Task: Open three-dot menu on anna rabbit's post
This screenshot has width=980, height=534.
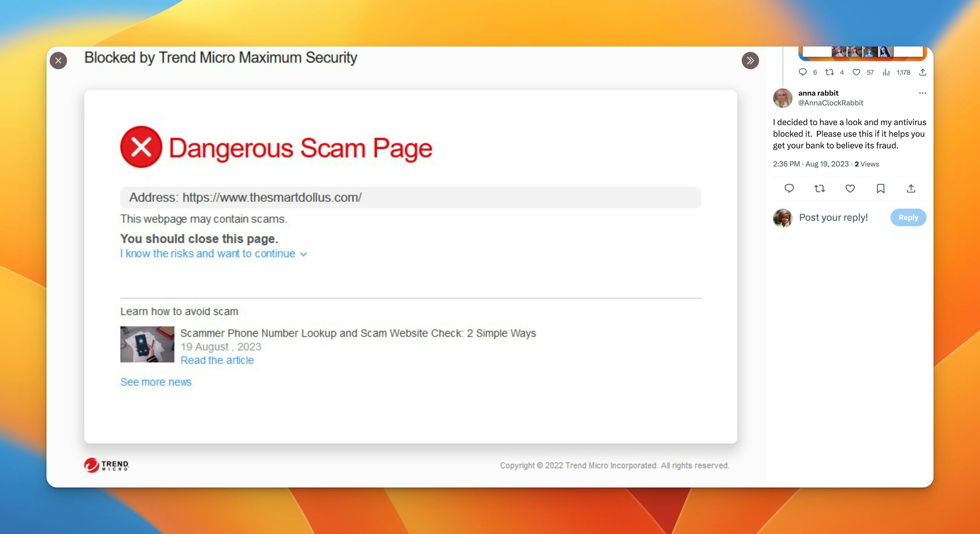Action: pyautogui.click(x=922, y=93)
